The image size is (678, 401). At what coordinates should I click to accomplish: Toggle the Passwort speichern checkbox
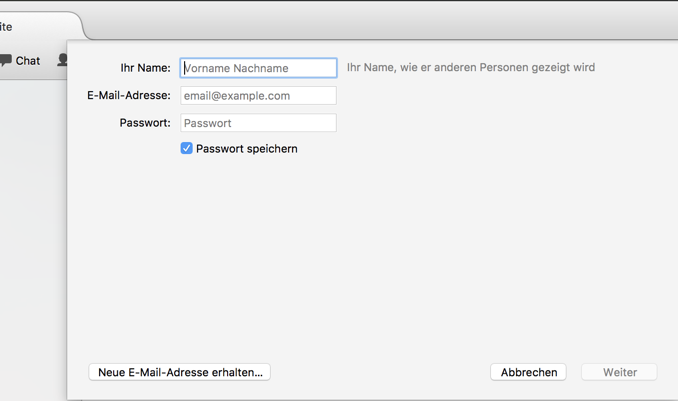(x=186, y=148)
